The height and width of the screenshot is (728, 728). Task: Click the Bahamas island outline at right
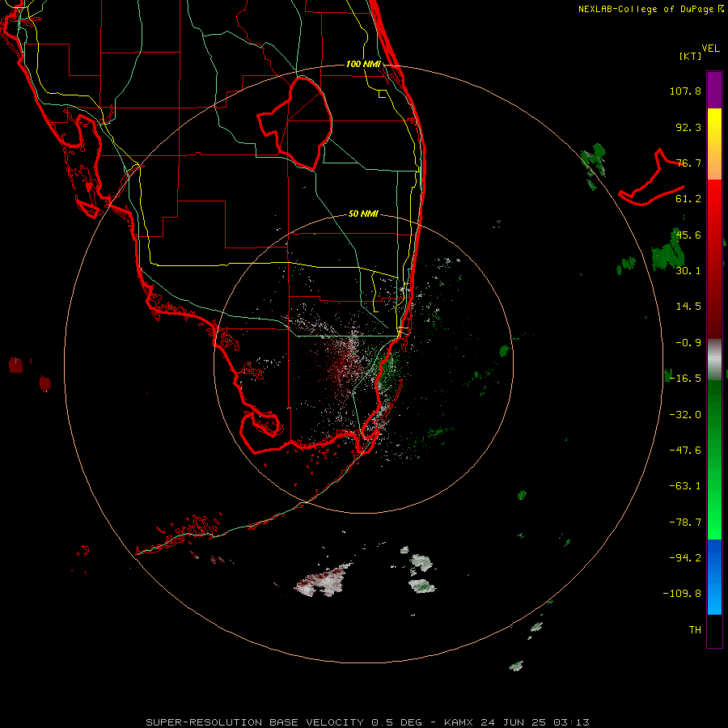(x=651, y=177)
